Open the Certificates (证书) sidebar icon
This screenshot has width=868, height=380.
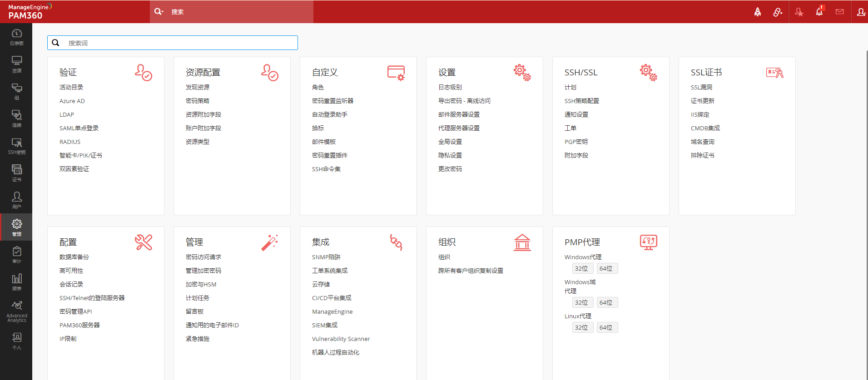pos(16,173)
